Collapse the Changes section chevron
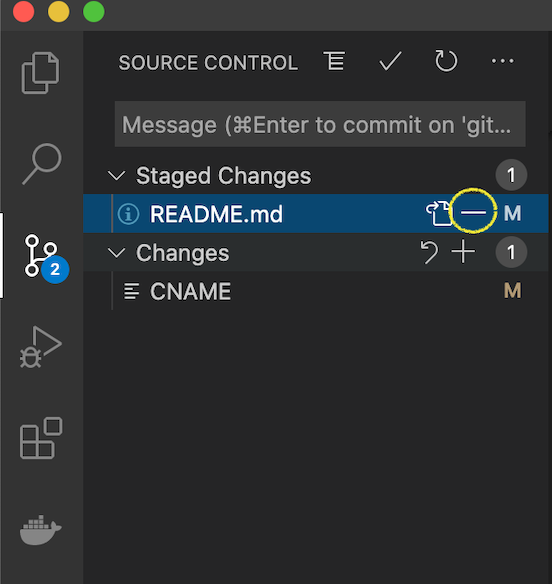 (x=117, y=253)
